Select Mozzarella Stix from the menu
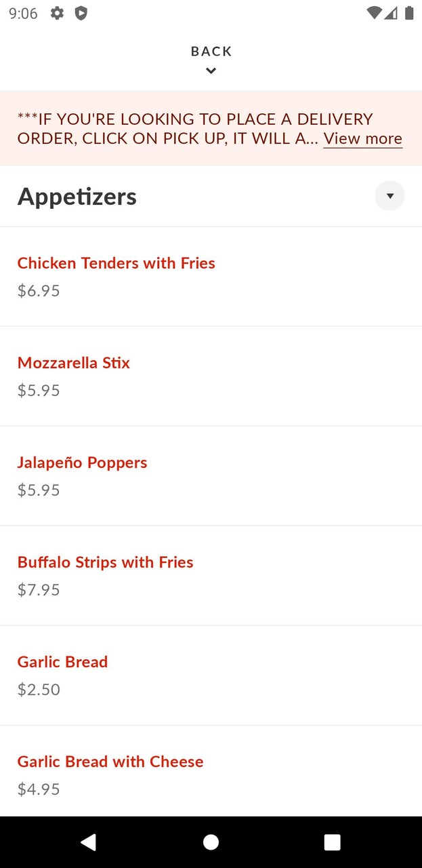 [x=73, y=363]
